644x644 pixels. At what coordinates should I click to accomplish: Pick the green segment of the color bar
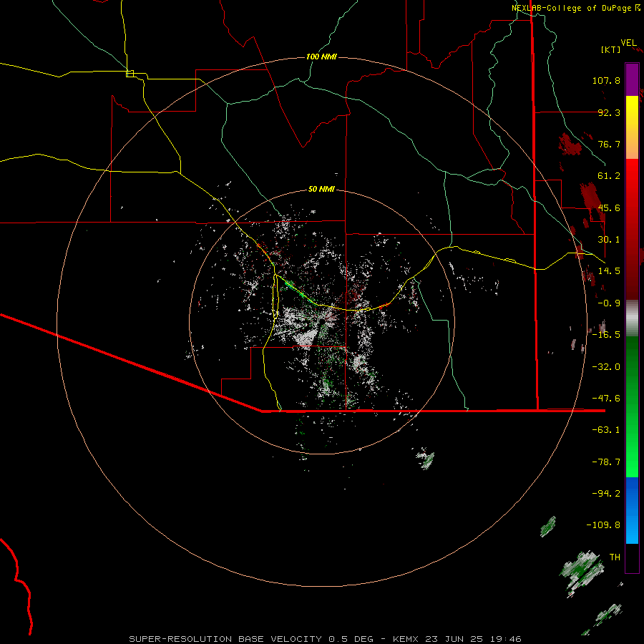click(x=632, y=406)
